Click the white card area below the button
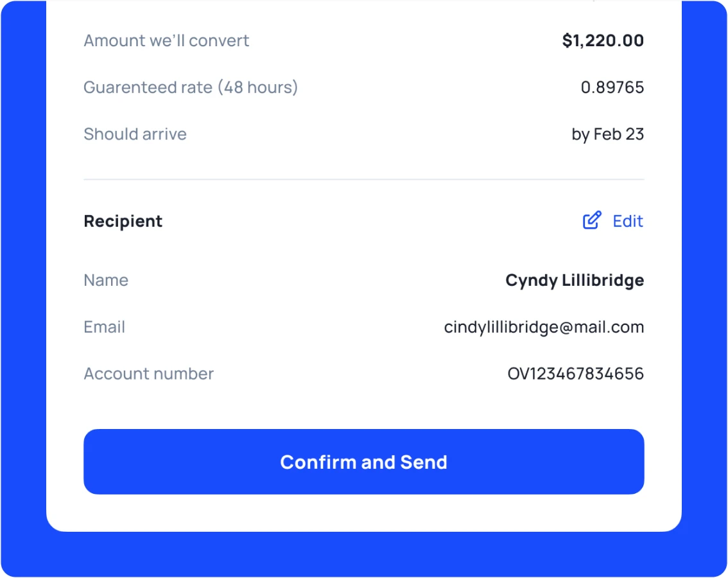728x578 pixels. click(x=363, y=513)
